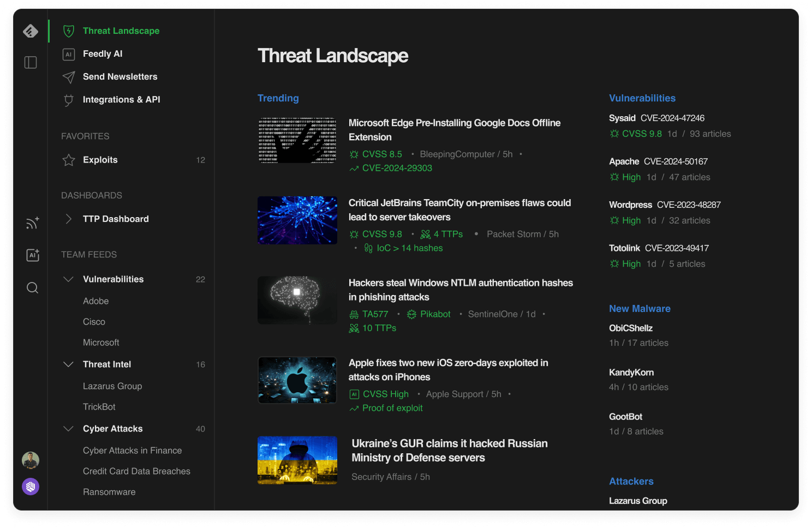812x528 pixels.
Task: Open the Vulnerabilities section heading link
Action: tap(642, 98)
